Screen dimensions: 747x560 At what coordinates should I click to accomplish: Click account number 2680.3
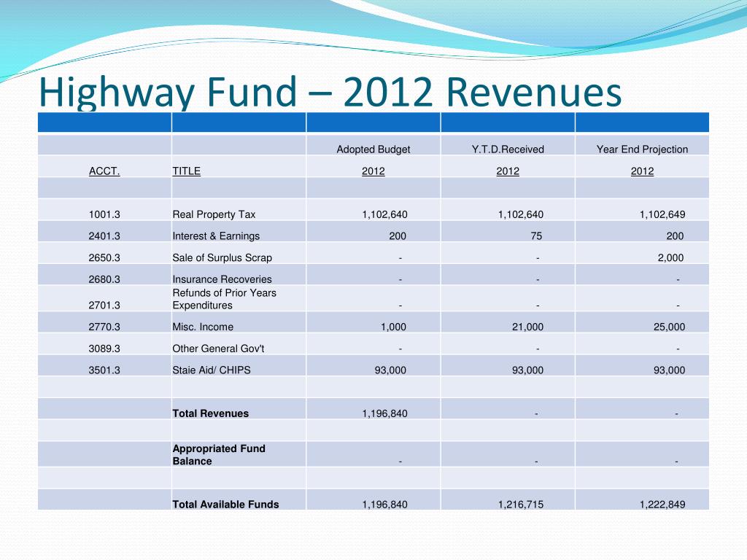pos(104,279)
